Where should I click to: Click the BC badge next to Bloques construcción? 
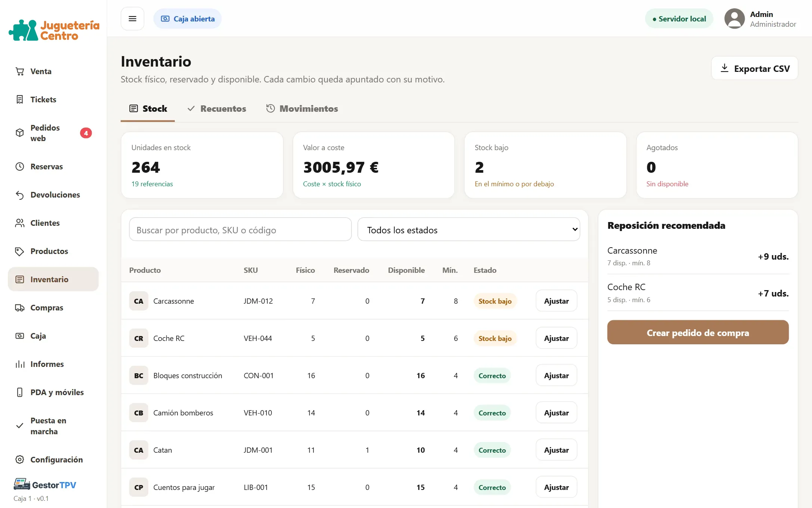(x=138, y=375)
